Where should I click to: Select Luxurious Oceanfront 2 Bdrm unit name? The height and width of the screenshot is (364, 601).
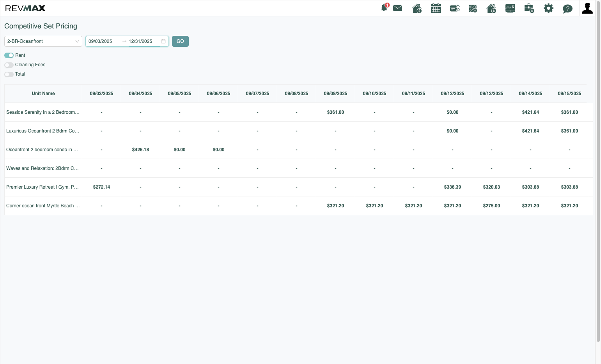pos(43,131)
